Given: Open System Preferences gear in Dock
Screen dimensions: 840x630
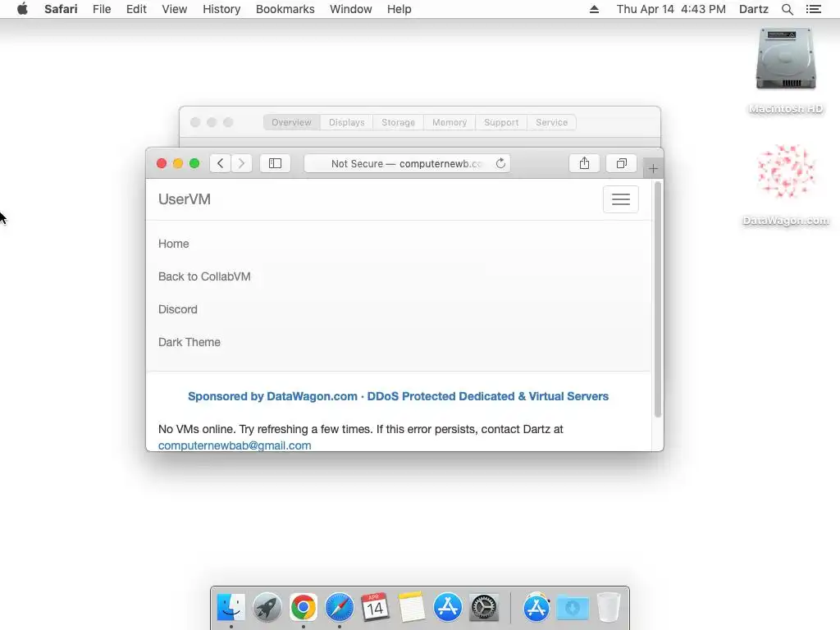Looking at the screenshot, I should click(x=484, y=608).
